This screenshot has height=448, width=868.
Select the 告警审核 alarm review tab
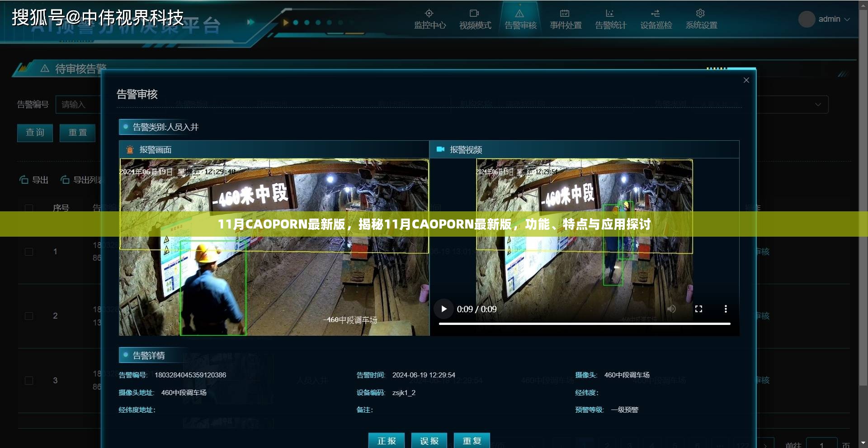520,19
